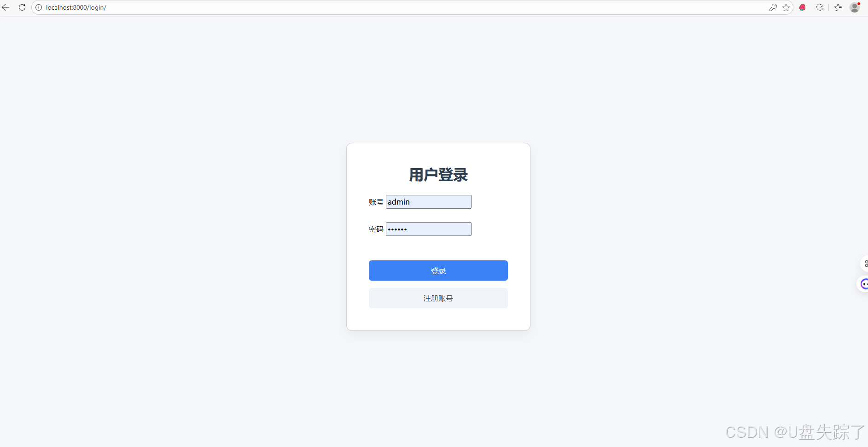Open the Extensions puzzle-piece menu
The width and height of the screenshot is (868, 447).
tap(819, 7)
